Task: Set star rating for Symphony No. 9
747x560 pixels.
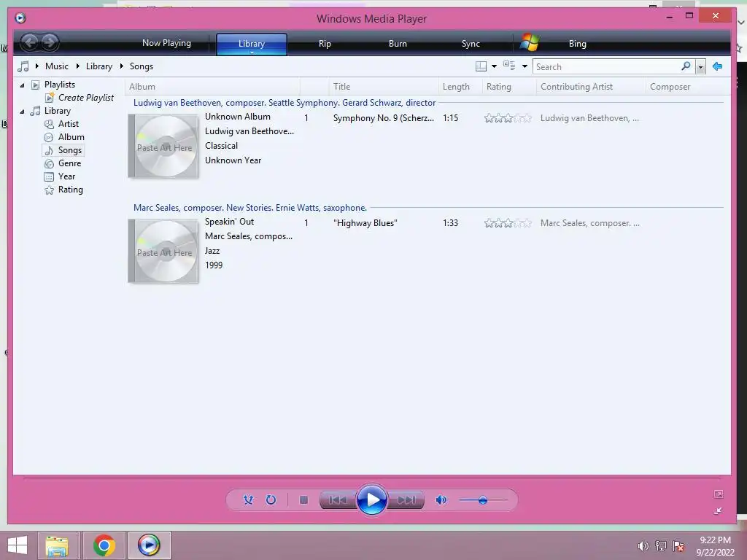Action: (x=508, y=118)
